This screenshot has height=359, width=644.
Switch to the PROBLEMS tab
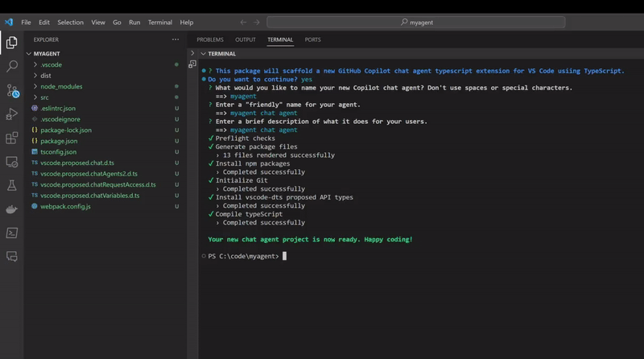210,39
